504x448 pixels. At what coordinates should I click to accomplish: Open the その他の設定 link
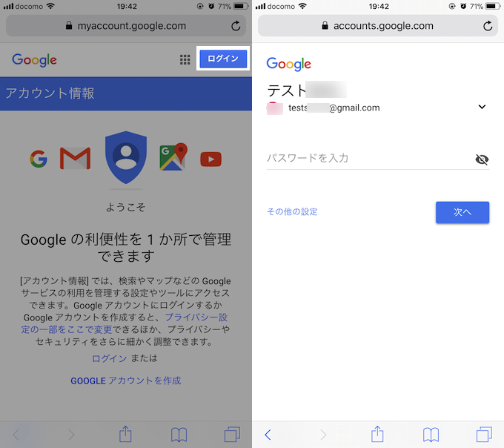pyautogui.click(x=292, y=211)
